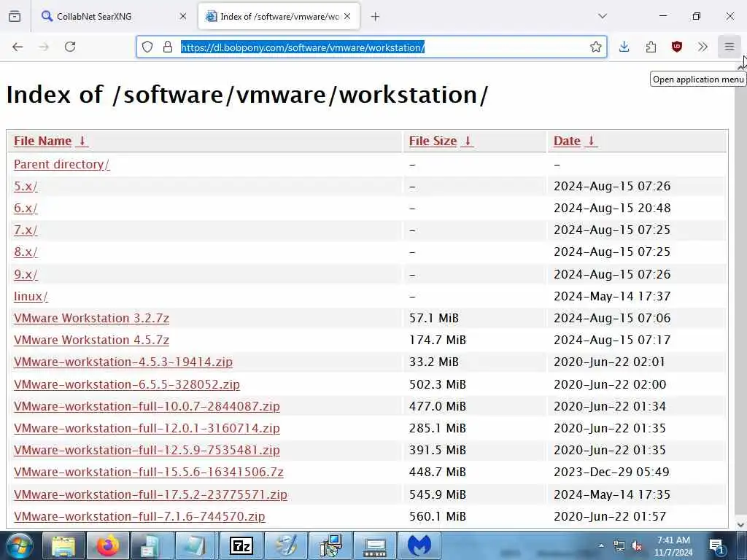Viewport: 747px width, 560px height.
Task: Open the 7.x/ folder
Action: coord(26,230)
